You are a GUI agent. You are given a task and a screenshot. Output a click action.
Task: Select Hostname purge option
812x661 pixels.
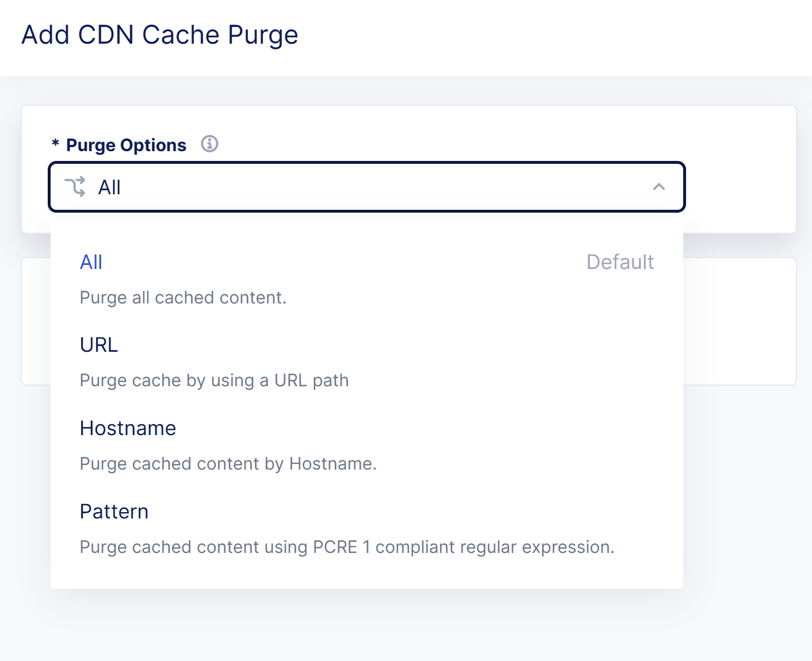tap(128, 428)
